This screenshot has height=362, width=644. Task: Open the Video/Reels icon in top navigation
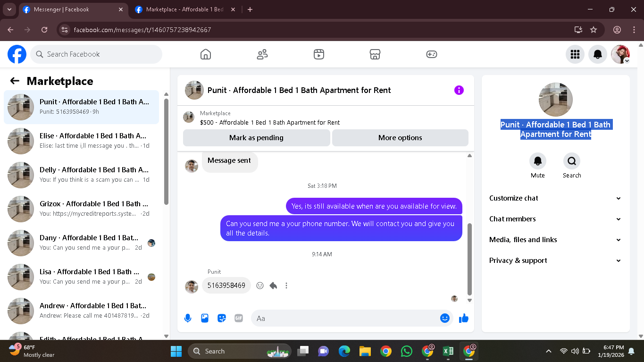pos(319,54)
